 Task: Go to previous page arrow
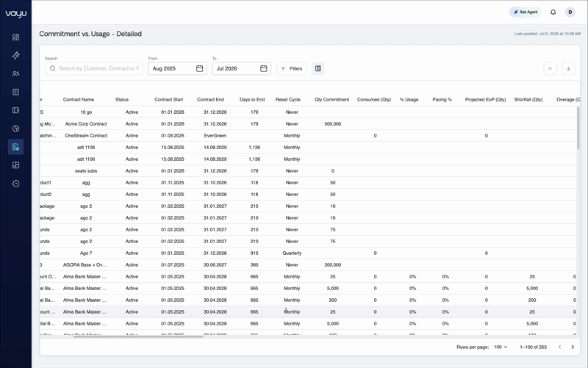pos(559,347)
